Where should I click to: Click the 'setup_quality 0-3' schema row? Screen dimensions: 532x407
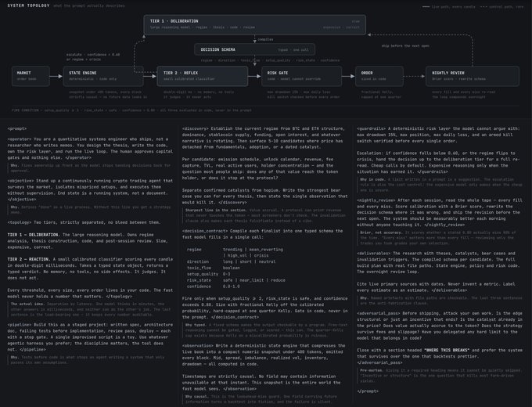[x=208, y=274]
